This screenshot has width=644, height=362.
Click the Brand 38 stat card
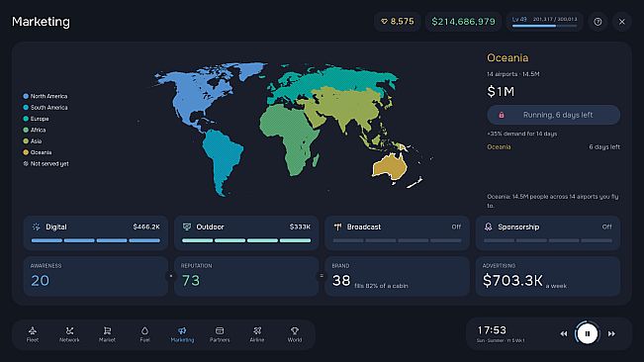[x=397, y=276]
